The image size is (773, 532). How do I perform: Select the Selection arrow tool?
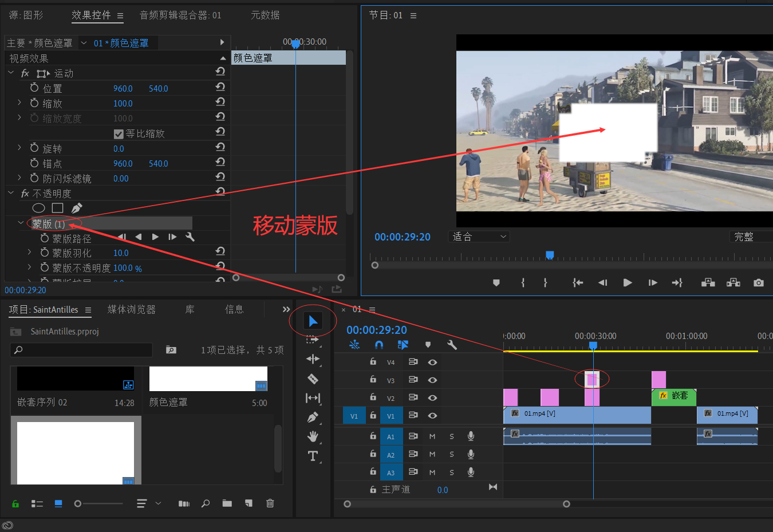pyautogui.click(x=313, y=321)
